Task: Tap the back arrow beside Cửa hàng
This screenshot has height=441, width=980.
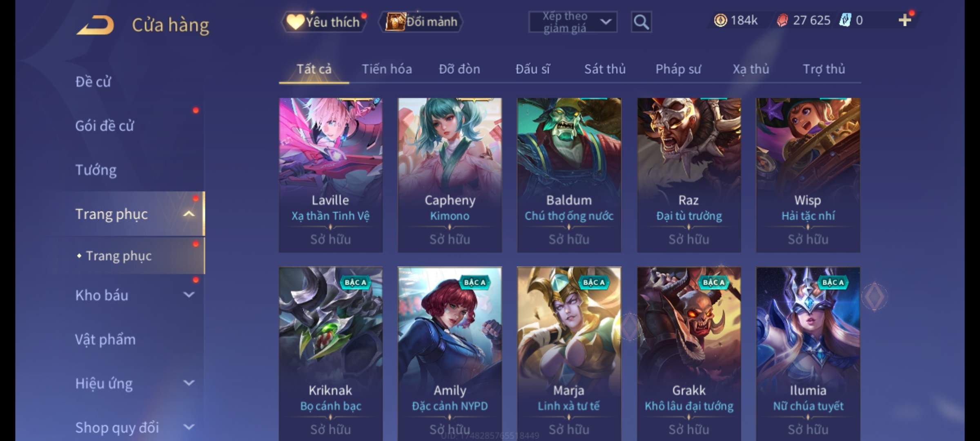Action: [x=95, y=25]
